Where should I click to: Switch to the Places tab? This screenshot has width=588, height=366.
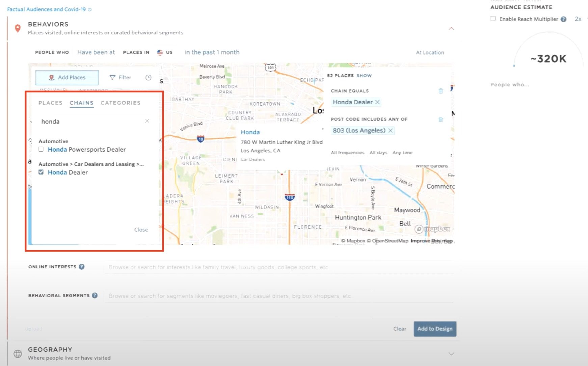click(x=50, y=103)
